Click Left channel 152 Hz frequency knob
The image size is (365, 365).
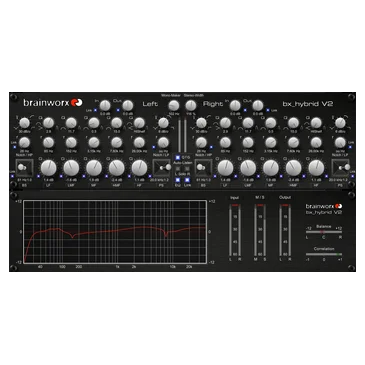[x=71, y=143]
